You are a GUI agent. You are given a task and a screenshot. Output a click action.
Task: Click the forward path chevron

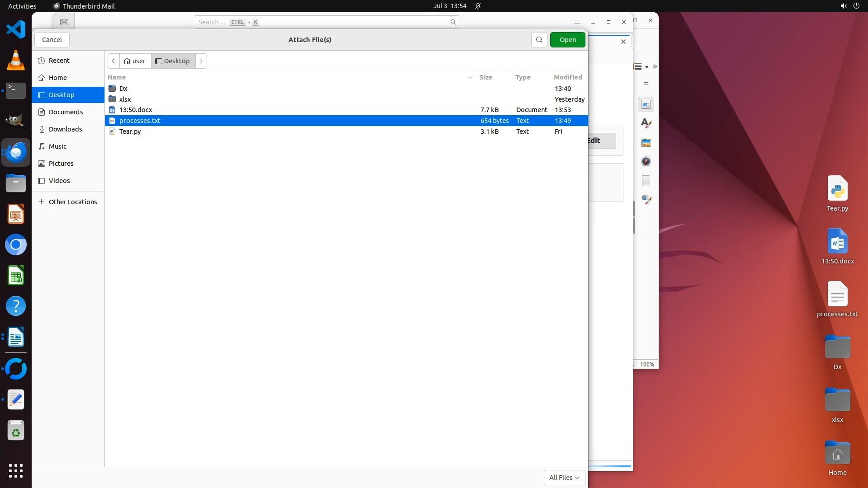coord(201,61)
